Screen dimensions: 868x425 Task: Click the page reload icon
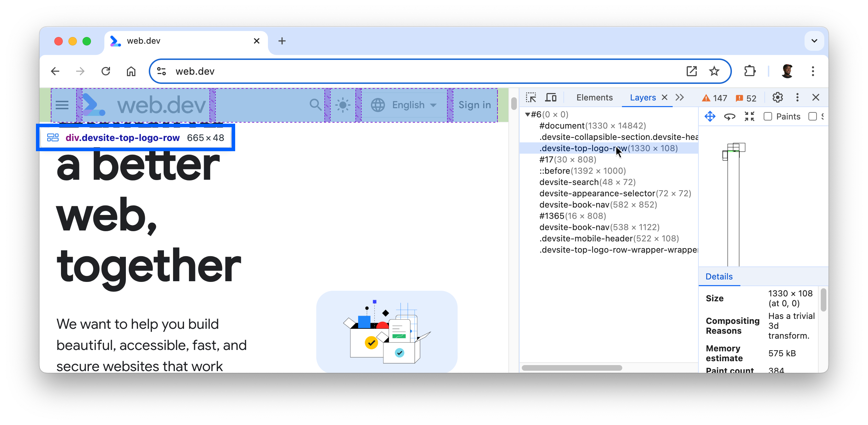pos(106,71)
